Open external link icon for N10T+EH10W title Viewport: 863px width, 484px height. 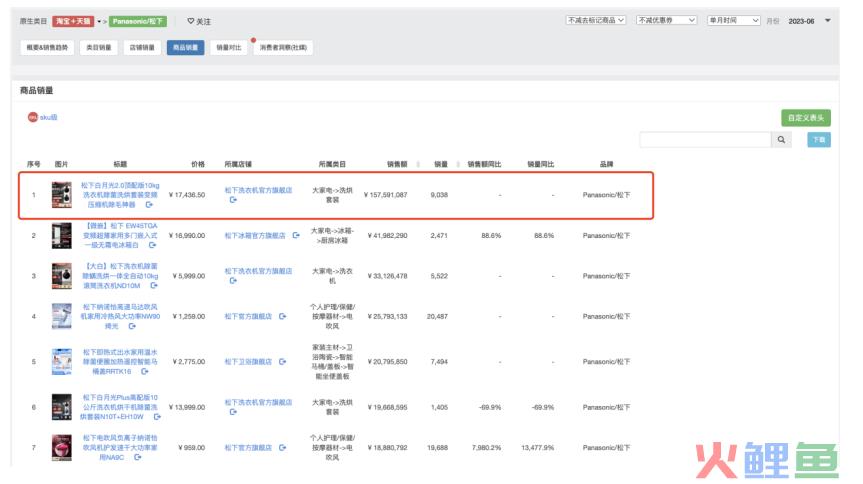157,417
